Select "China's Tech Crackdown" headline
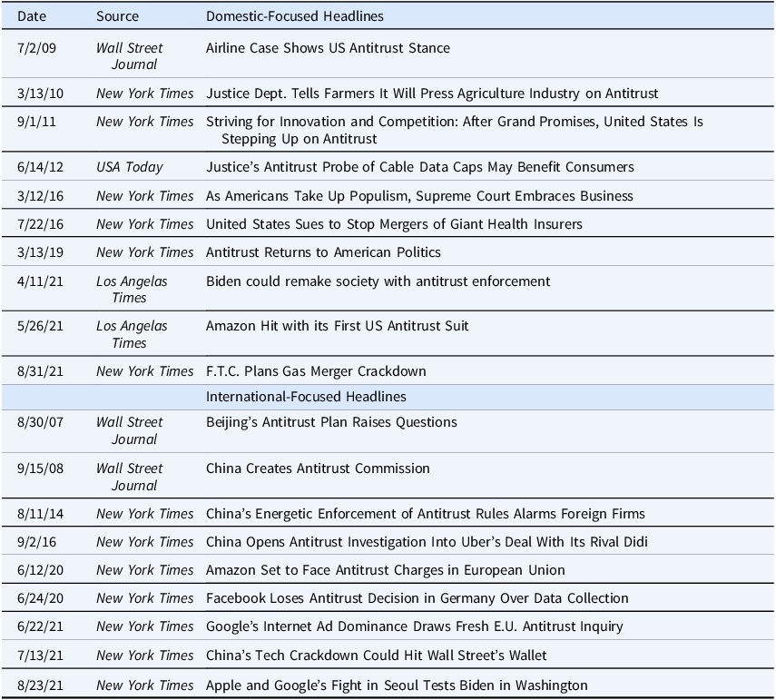The image size is (776, 700). (376, 656)
